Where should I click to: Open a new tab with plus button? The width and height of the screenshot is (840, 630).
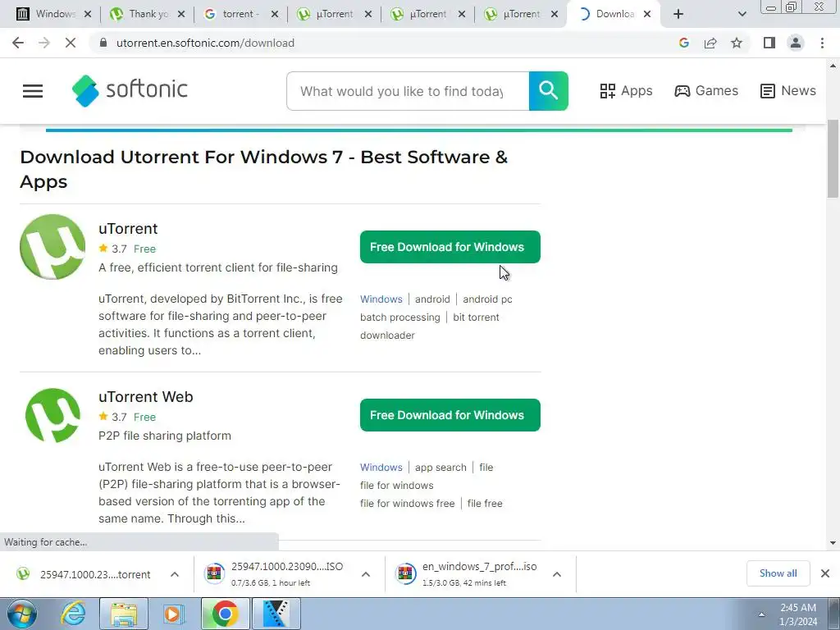pos(678,14)
